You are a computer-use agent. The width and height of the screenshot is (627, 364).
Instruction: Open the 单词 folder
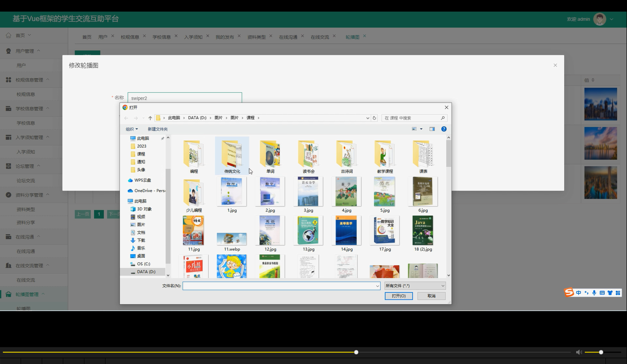pyautogui.click(x=270, y=156)
